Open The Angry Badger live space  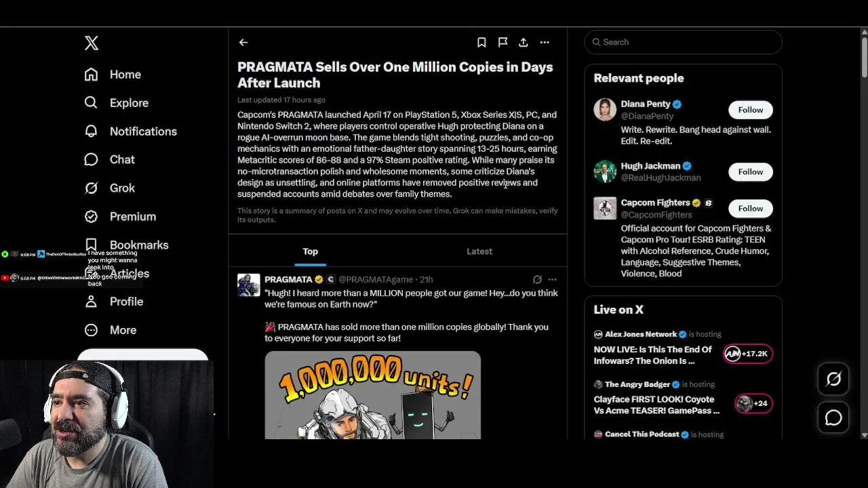point(656,405)
